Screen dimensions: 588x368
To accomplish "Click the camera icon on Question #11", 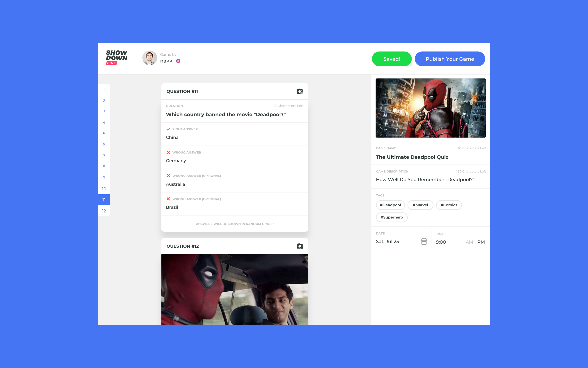I will click(x=300, y=92).
